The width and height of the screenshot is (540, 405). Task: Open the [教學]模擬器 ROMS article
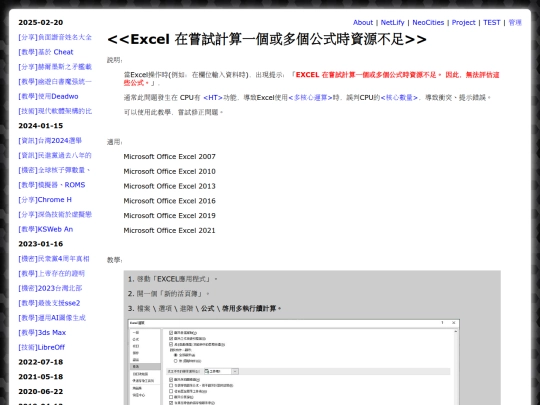(x=52, y=185)
